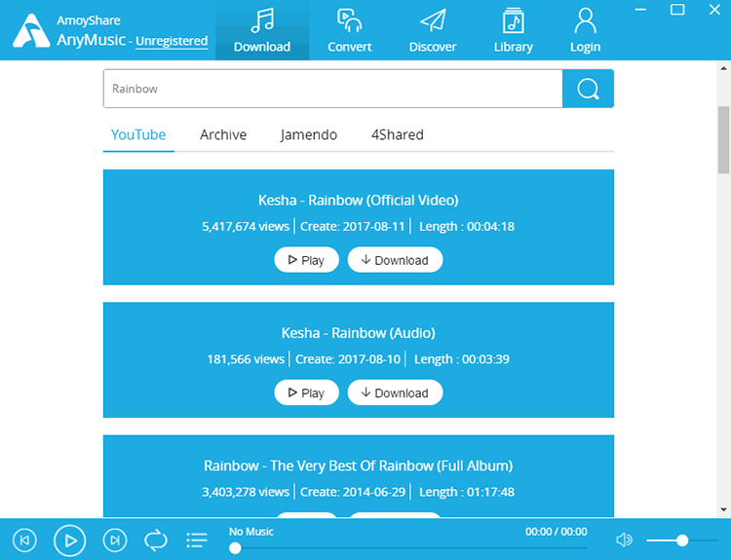Click the playback progress slider knob
Viewport: 731px width, 560px height.
tap(236, 548)
